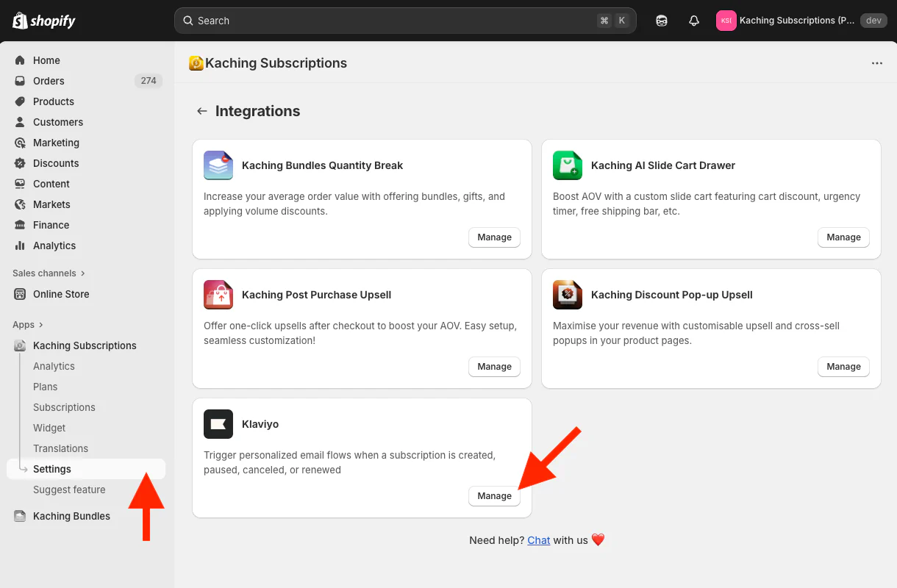Click the Integrations page heading
The height and width of the screenshot is (588, 897).
[257, 111]
